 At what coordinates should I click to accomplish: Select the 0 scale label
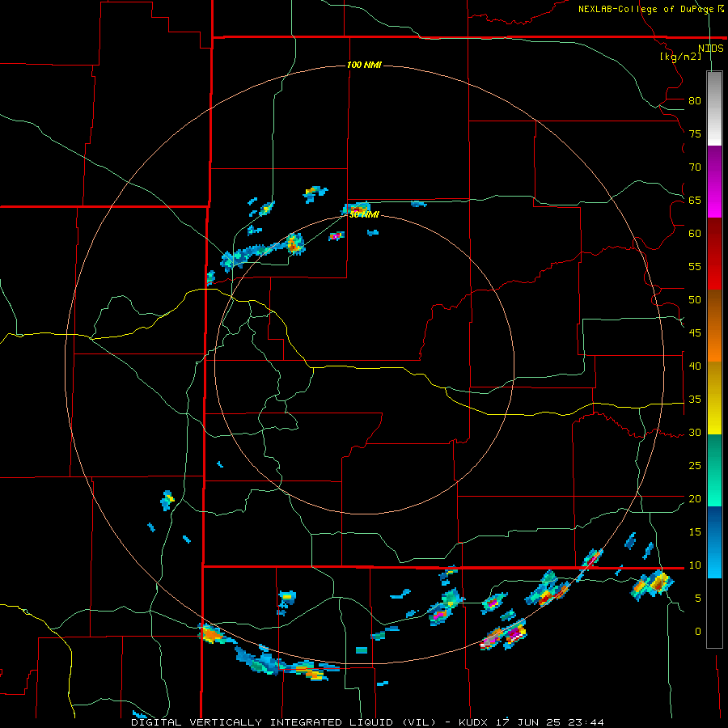coord(698,632)
